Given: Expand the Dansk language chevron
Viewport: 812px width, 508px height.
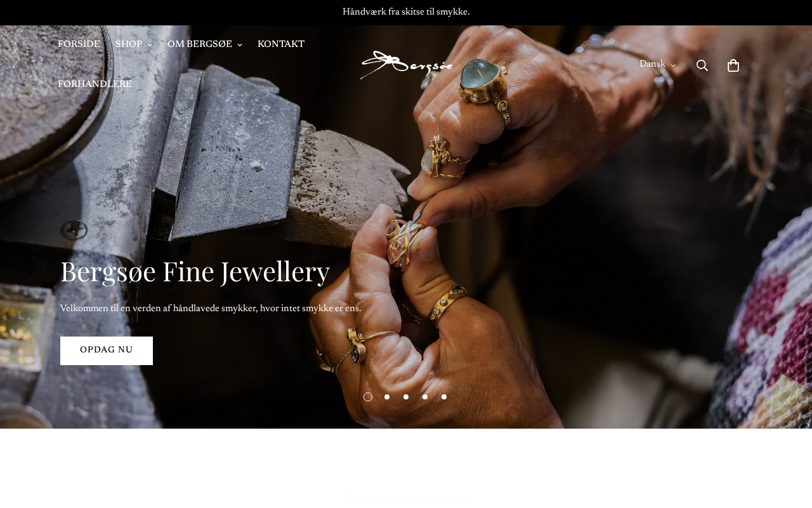Looking at the screenshot, I should tap(673, 65).
